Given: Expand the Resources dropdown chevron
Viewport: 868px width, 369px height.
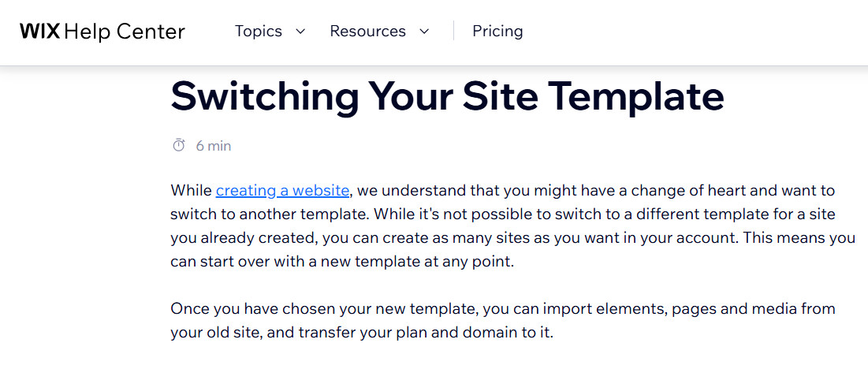Looking at the screenshot, I should coord(424,32).
